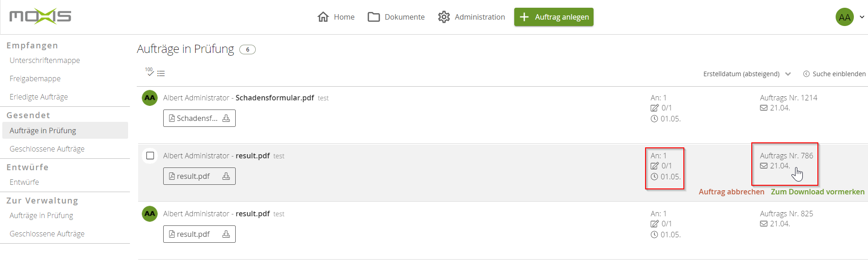Cancel the order with Auftrag abbrechen
This screenshot has height=261, width=868.
point(731,192)
